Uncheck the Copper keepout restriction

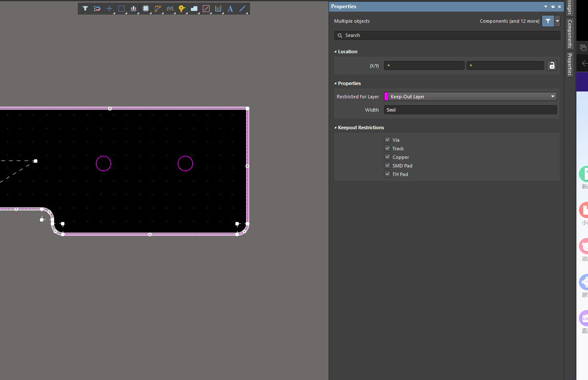click(x=387, y=157)
